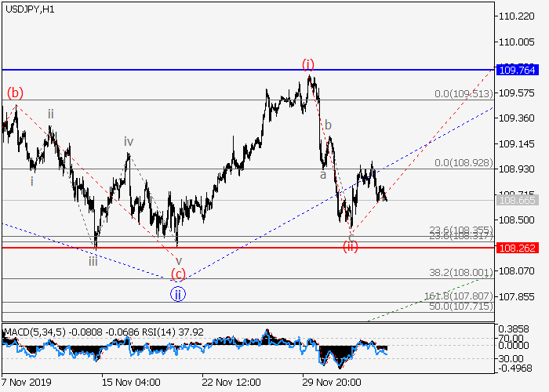Click the grey v wave label
The height and width of the screenshot is (392, 549).
coord(178,260)
